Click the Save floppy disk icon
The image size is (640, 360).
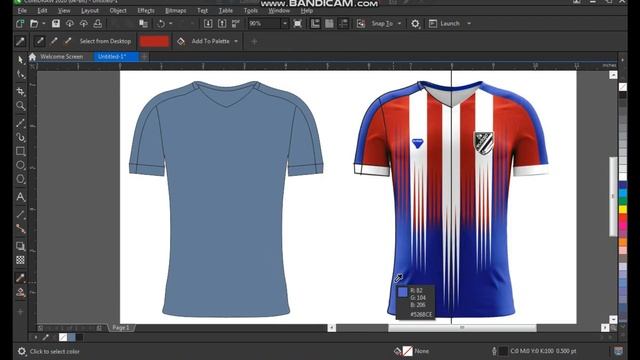click(56, 24)
